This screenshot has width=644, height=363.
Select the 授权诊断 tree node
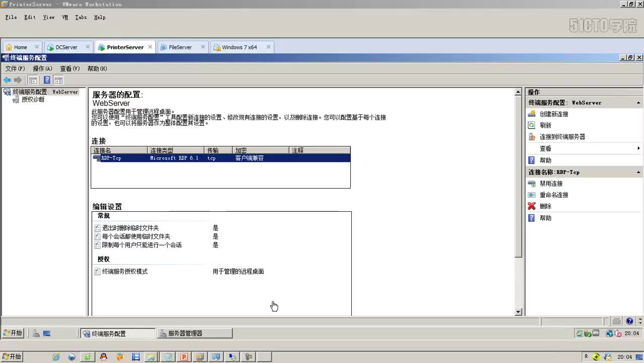(x=33, y=99)
